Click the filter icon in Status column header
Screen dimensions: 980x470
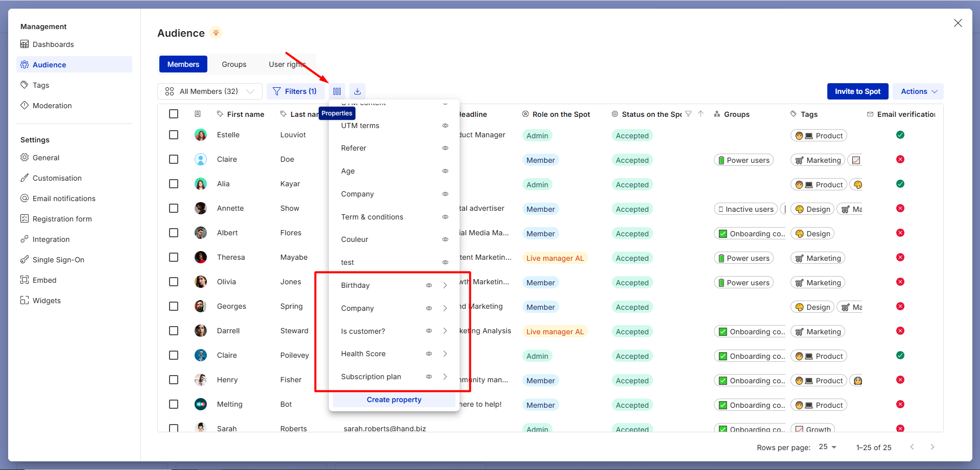click(x=688, y=114)
